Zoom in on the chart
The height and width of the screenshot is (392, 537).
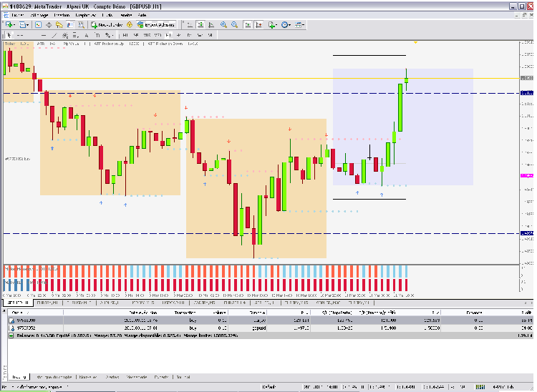click(223, 24)
